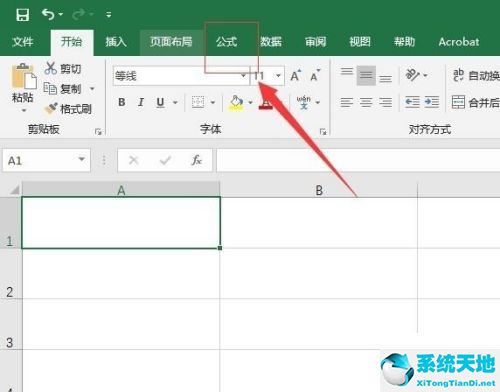
Task: Open the undo history dropdown arrow
Action: [x=61, y=14]
